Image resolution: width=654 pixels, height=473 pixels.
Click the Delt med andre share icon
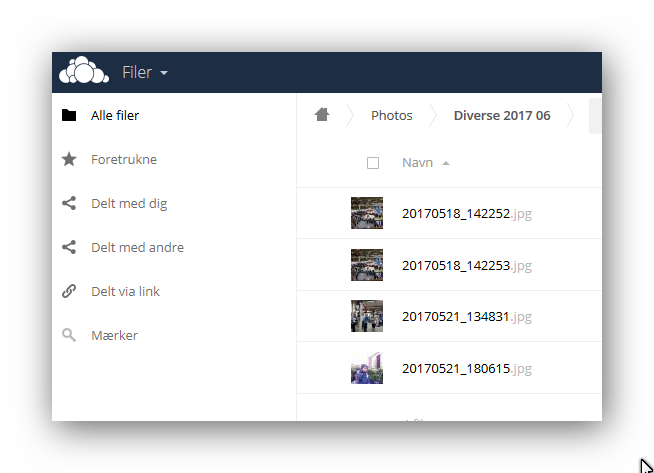tap(69, 247)
